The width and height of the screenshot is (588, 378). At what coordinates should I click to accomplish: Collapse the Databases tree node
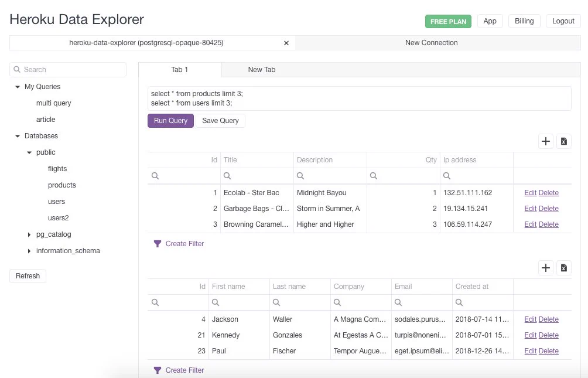[17, 136]
